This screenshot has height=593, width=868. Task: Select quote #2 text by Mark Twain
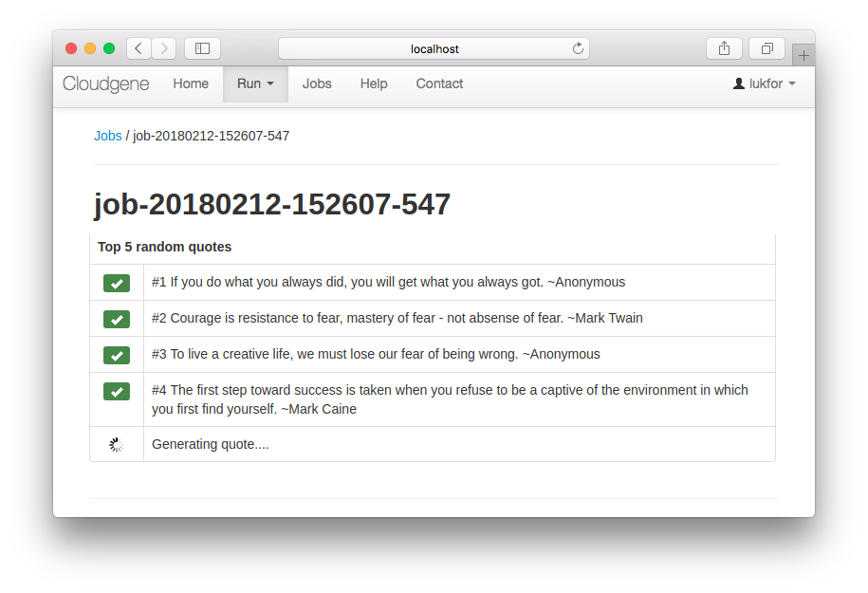(x=397, y=318)
